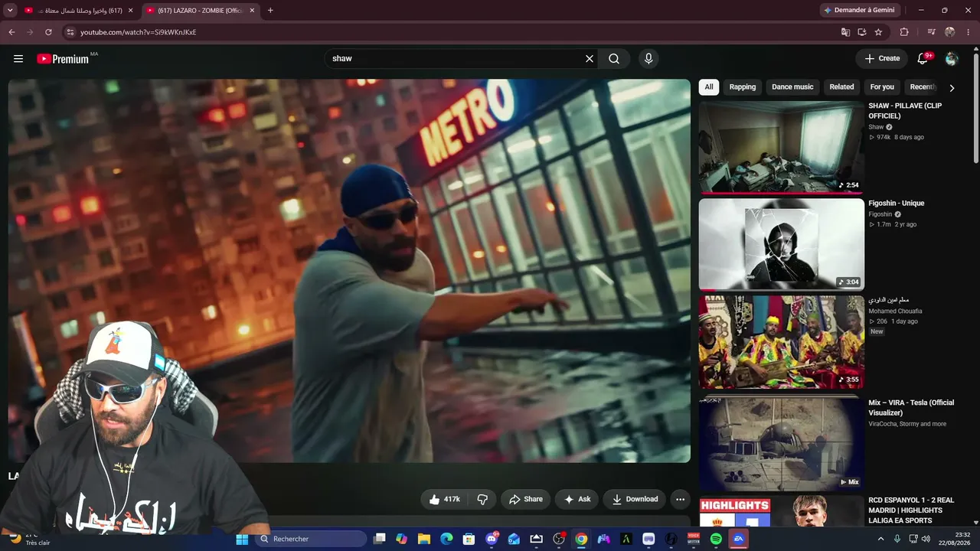980x551 pixels.
Task: Launch File Explorer from taskbar
Action: 424,539
